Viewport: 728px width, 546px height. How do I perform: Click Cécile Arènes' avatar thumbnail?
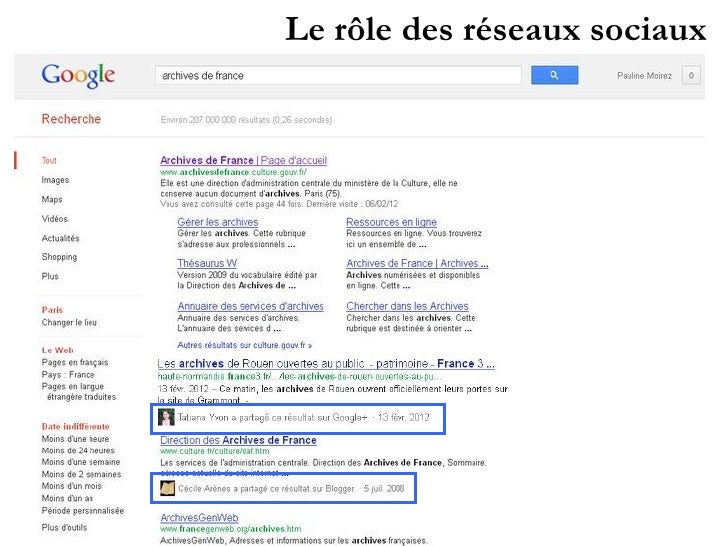pos(167,488)
